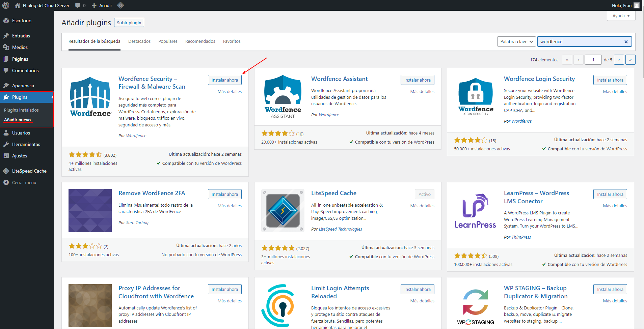Expand the Ayuda help dropdown

(x=621, y=16)
